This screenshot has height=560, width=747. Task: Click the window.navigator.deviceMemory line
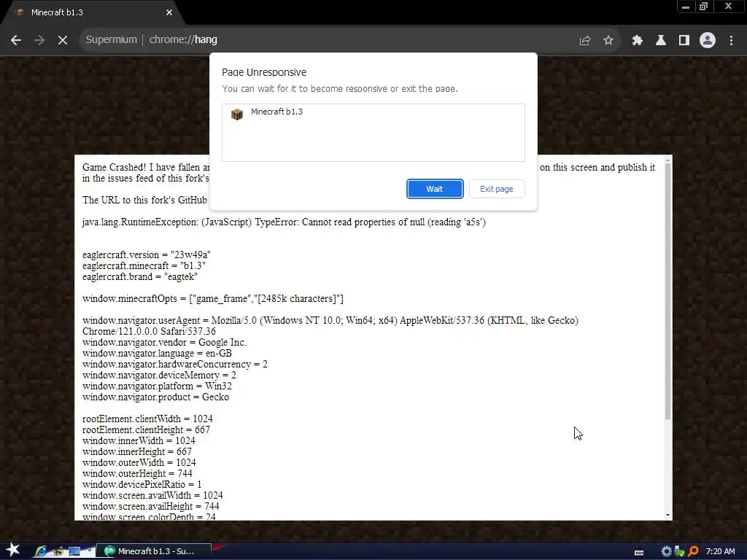click(159, 376)
